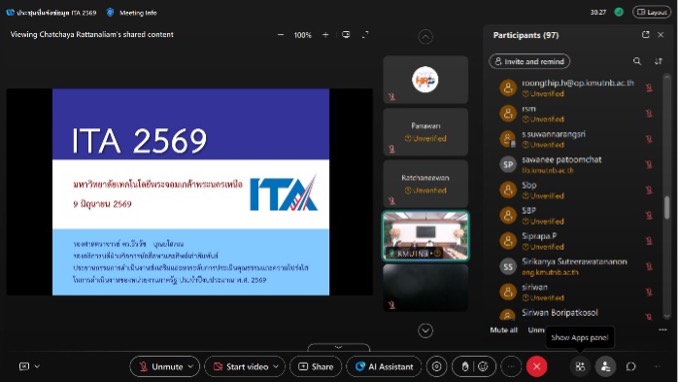Toggle the Participants panel icon
Viewport: 681px width, 385px height.
pos(606,367)
